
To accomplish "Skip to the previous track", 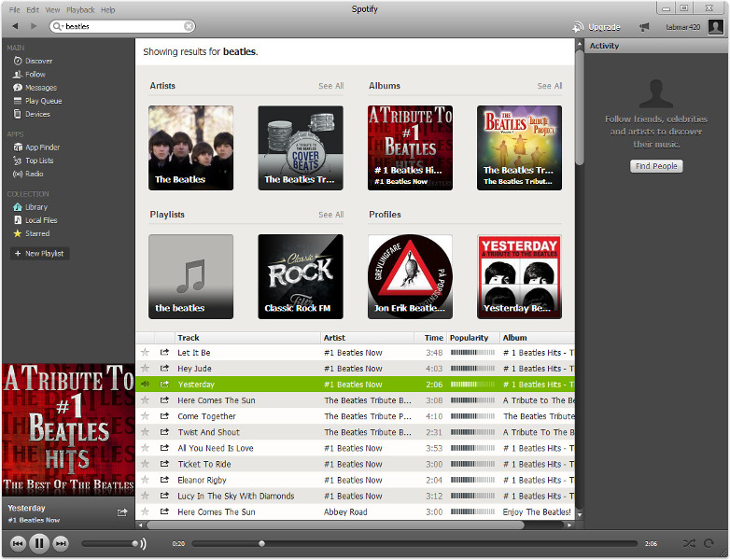I will pyautogui.click(x=18, y=543).
